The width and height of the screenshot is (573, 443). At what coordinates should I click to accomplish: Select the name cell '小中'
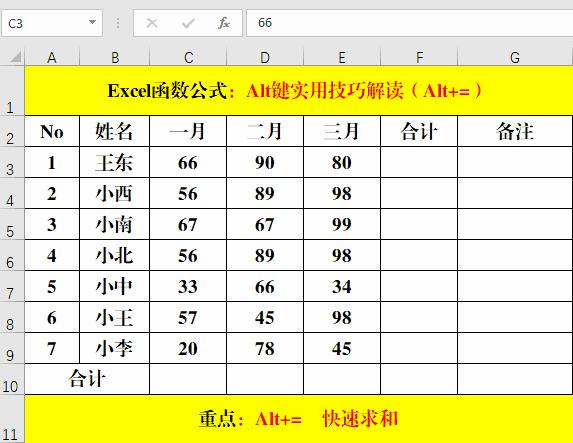115,286
